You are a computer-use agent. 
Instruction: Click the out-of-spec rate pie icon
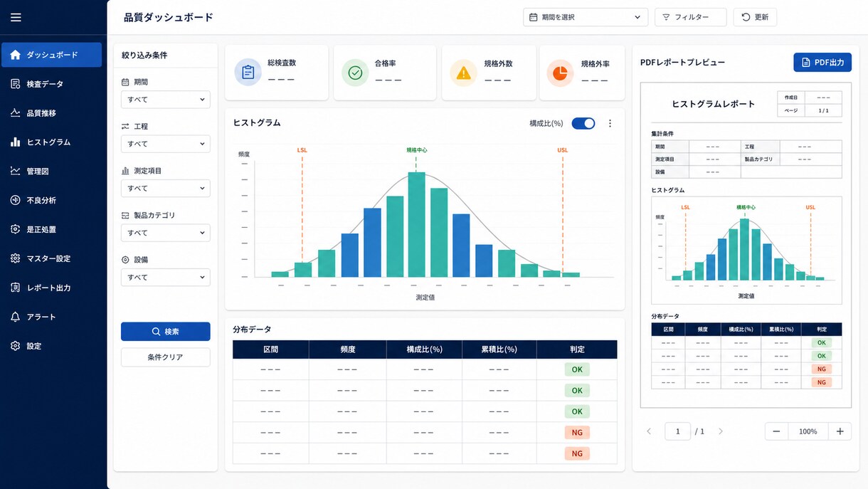pyautogui.click(x=560, y=73)
